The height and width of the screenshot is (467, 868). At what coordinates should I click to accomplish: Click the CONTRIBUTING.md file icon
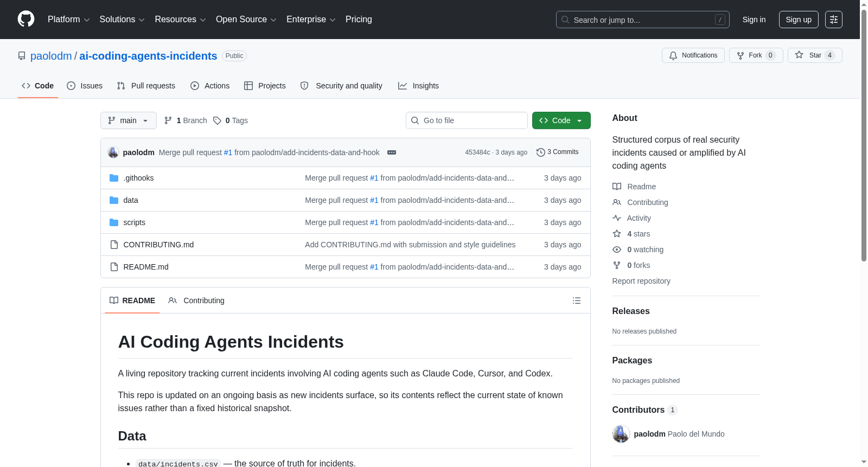coord(114,245)
